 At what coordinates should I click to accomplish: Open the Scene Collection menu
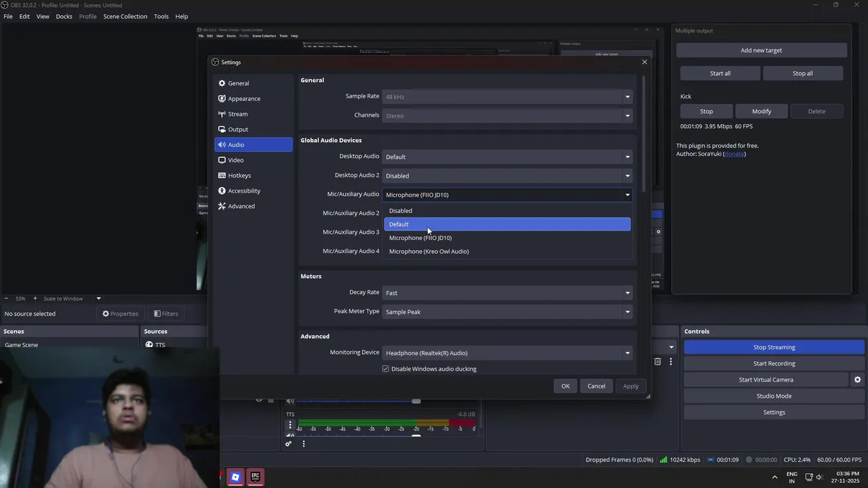coord(125,16)
